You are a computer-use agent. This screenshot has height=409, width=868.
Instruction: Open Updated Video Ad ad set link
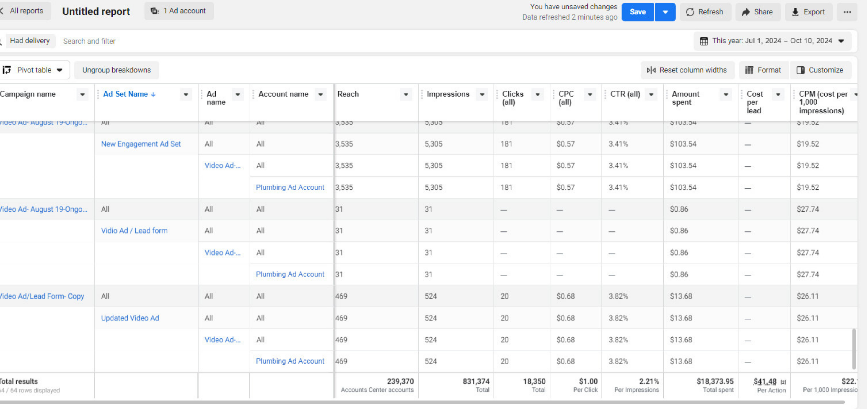[x=130, y=318]
